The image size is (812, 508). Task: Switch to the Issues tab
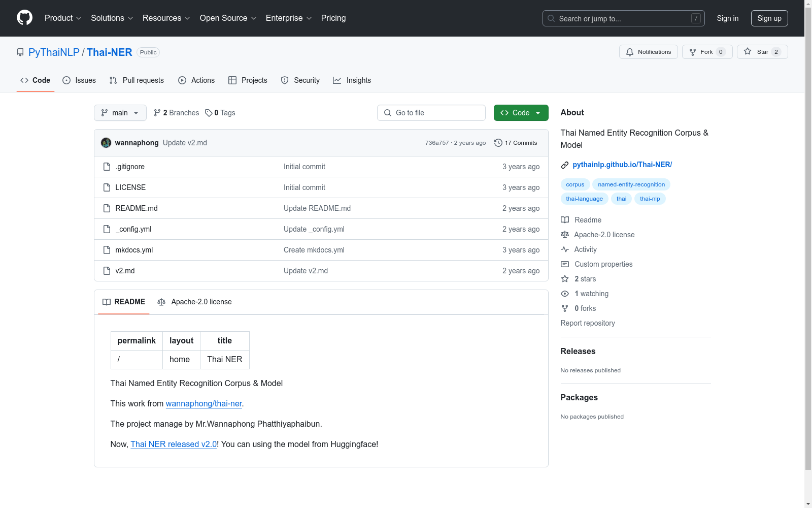tap(79, 80)
